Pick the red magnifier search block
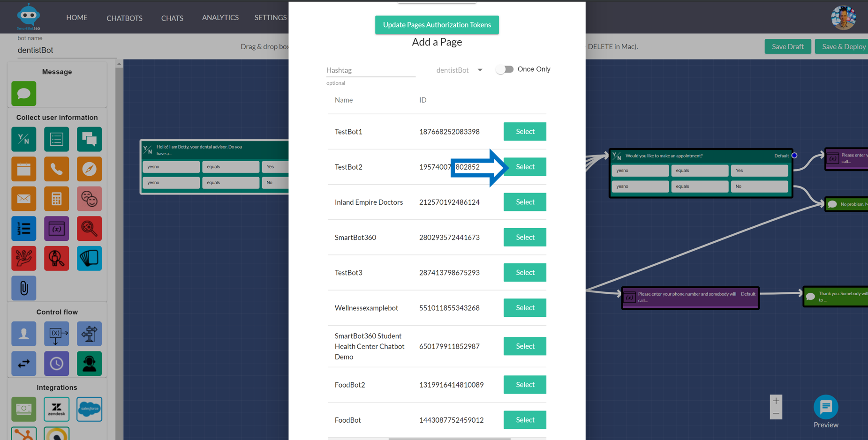Viewport: 868px width, 440px height. [89, 229]
